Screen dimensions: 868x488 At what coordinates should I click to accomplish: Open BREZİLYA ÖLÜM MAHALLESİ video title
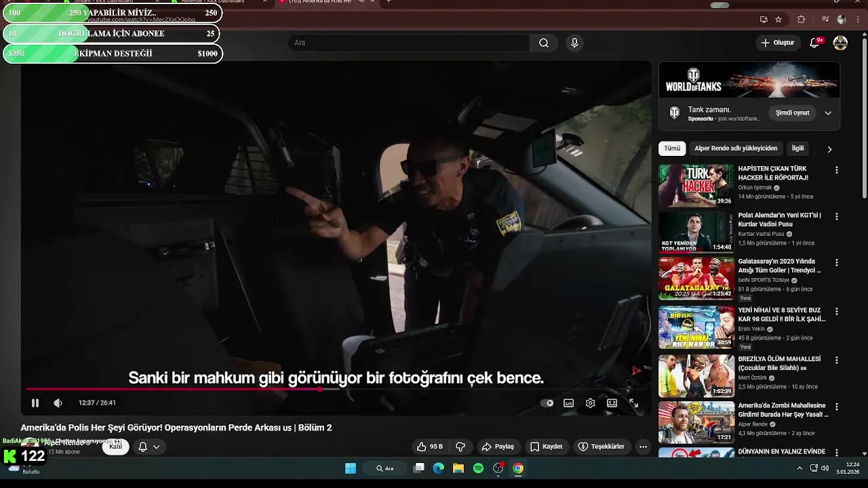pos(780,363)
